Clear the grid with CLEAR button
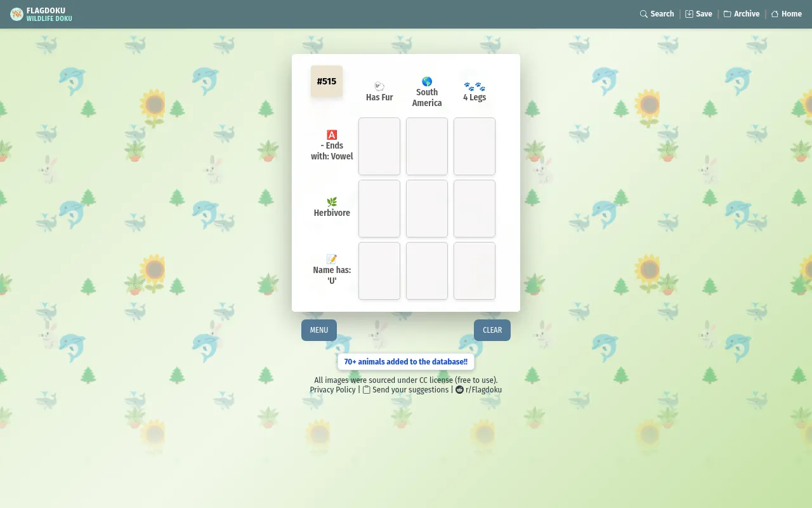 click(492, 330)
